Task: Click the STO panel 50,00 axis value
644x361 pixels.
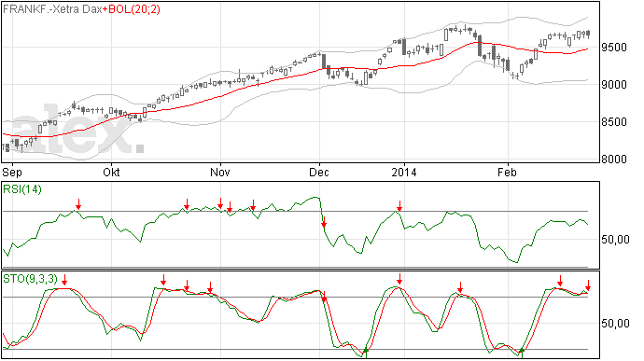Action: (x=615, y=324)
